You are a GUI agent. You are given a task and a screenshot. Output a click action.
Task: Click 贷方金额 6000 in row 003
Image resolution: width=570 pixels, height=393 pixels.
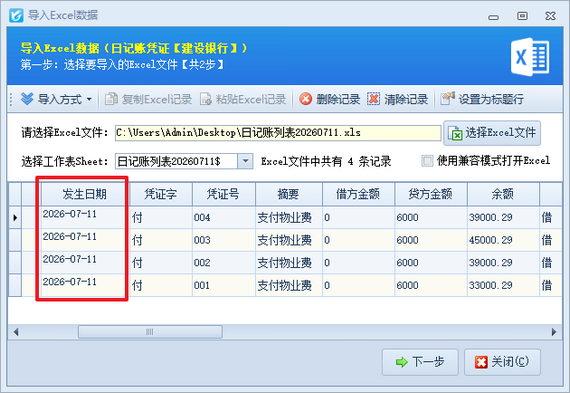pos(431,240)
